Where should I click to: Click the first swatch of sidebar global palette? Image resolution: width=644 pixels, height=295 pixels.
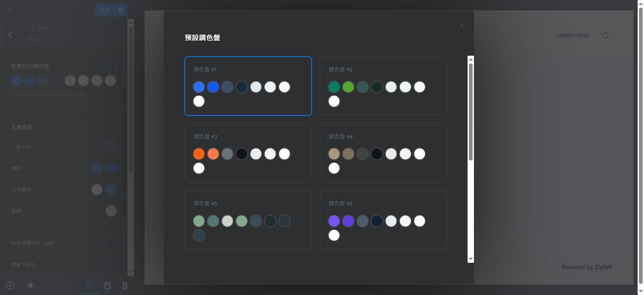tap(16, 81)
